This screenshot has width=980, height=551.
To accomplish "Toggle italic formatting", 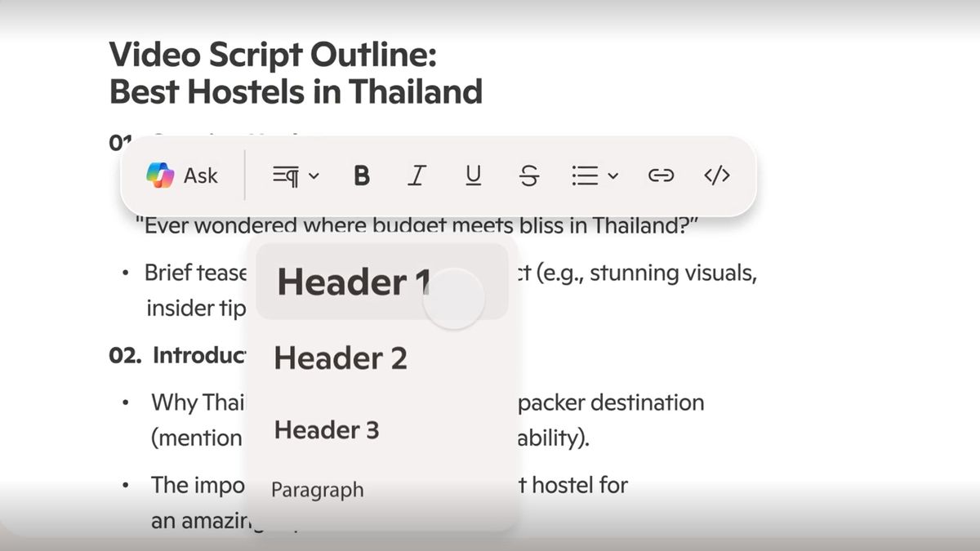I will (x=417, y=176).
